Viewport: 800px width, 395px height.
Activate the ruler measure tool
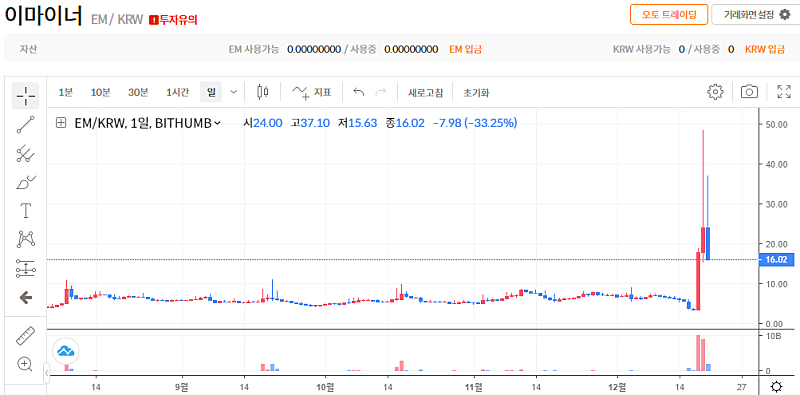coord(25,335)
